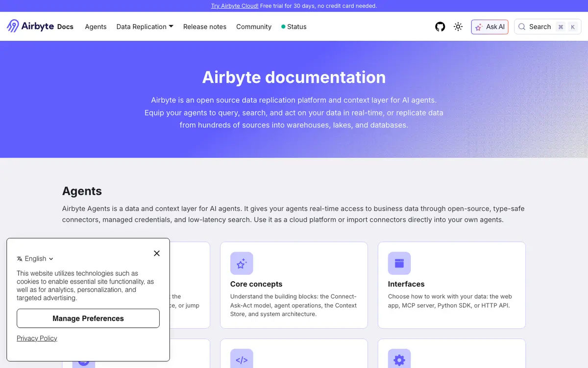This screenshot has width=588, height=368.
Task: Click the Airbyte Docs logo
Action: click(40, 26)
